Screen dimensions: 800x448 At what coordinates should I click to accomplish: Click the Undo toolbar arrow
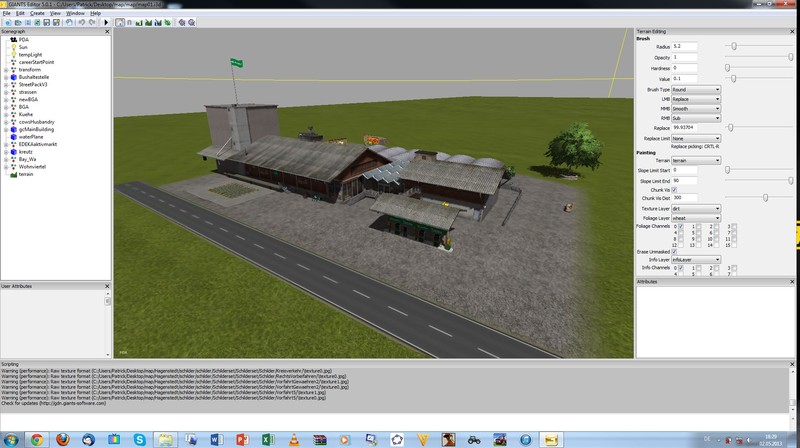[x=82, y=22]
